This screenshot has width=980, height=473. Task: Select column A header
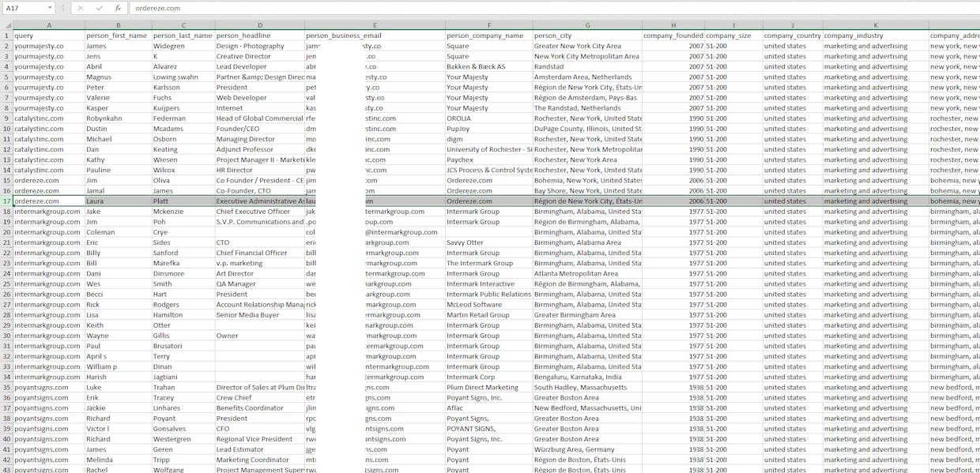point(49,25)
